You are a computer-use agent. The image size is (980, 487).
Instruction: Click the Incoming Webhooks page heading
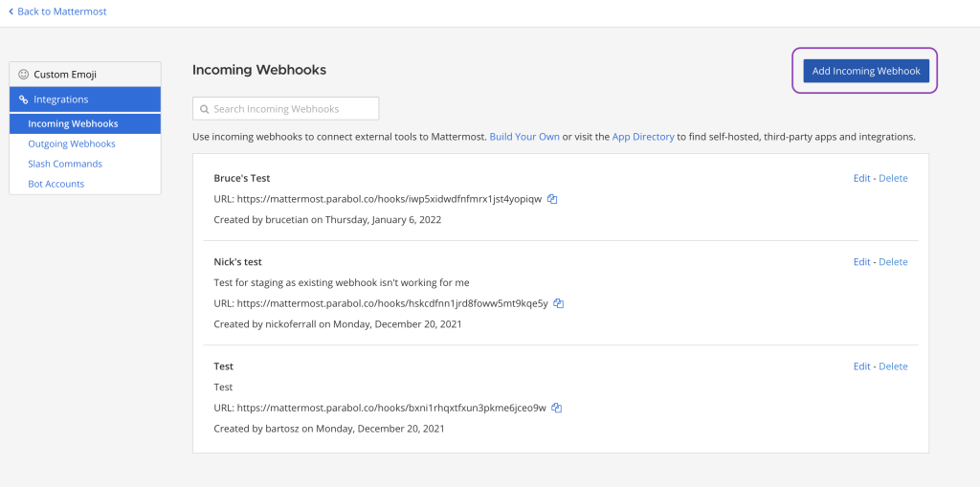point(259,70)
